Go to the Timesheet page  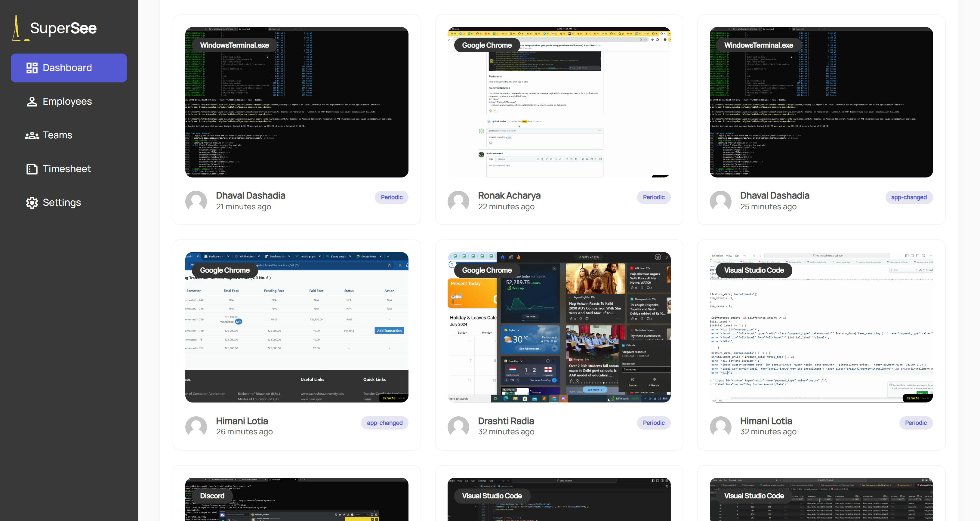point(66,169)
